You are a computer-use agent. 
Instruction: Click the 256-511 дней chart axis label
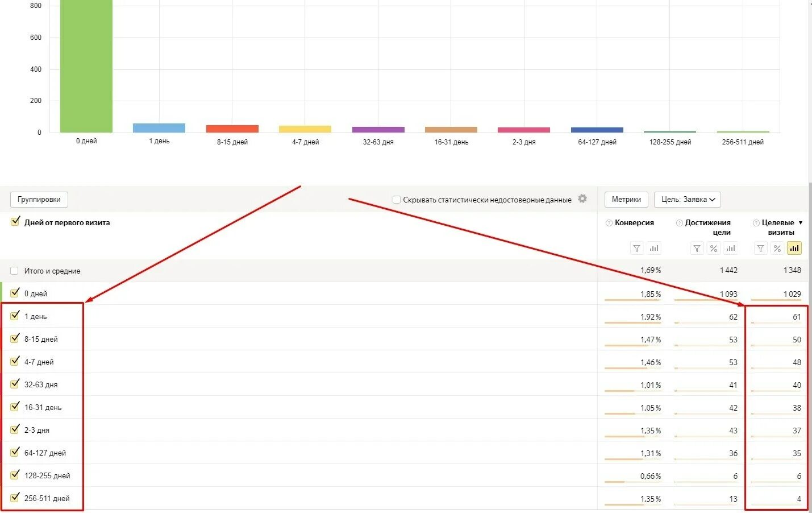click(743, 142)
